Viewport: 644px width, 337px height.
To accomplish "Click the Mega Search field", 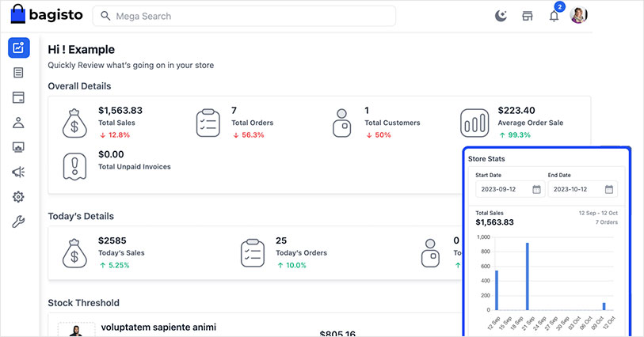I will [244, 16].
